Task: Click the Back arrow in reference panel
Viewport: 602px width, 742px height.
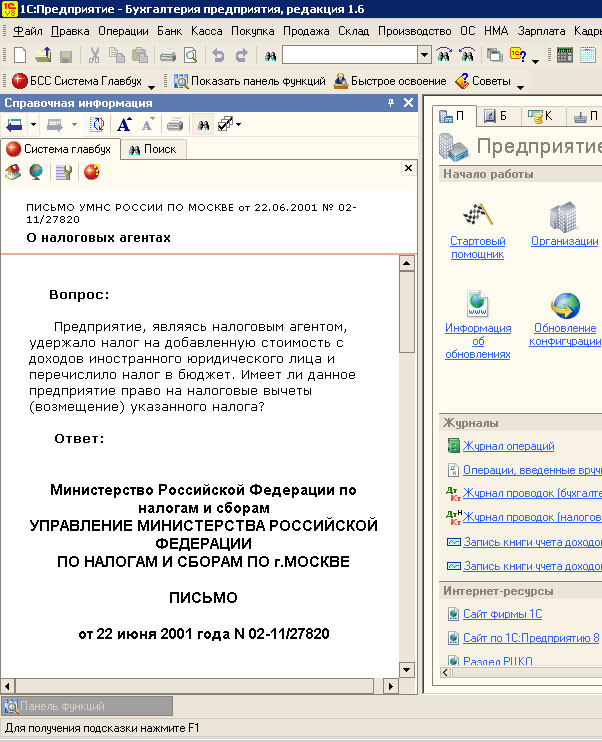Action: 15,125
